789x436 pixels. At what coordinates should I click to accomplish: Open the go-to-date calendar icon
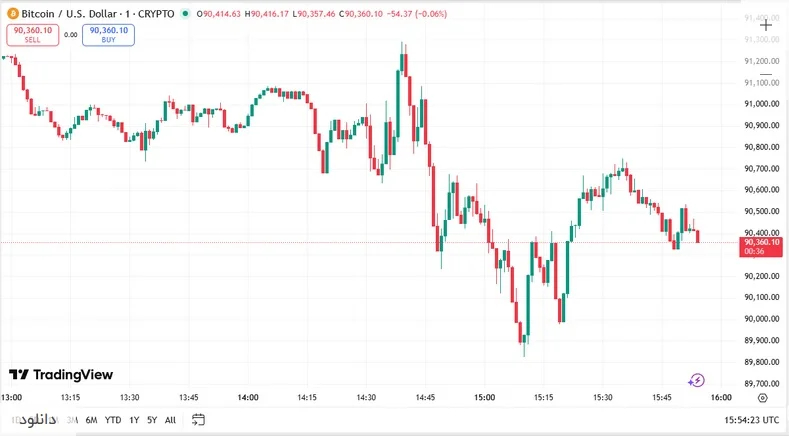198,419
